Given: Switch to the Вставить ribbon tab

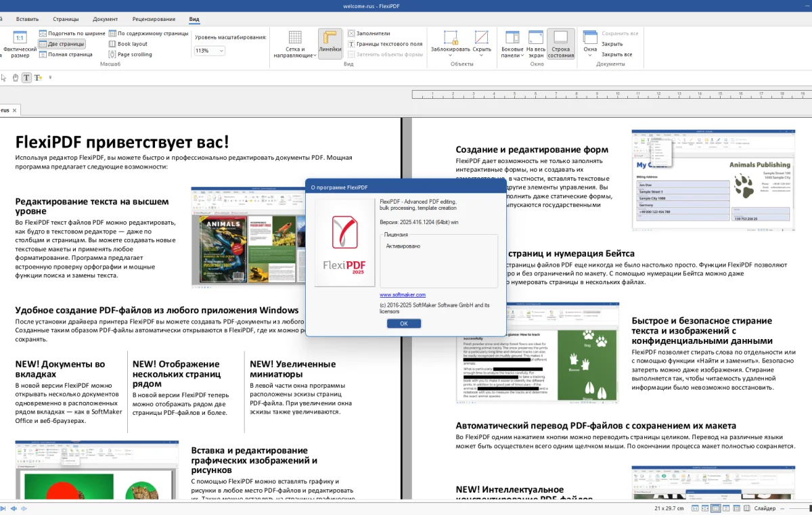Looking at the screenshot, I should pos(27,19).
